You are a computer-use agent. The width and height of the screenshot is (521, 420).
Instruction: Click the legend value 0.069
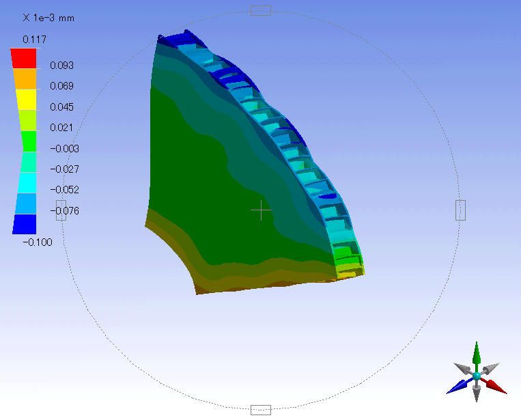pos(62,86)
